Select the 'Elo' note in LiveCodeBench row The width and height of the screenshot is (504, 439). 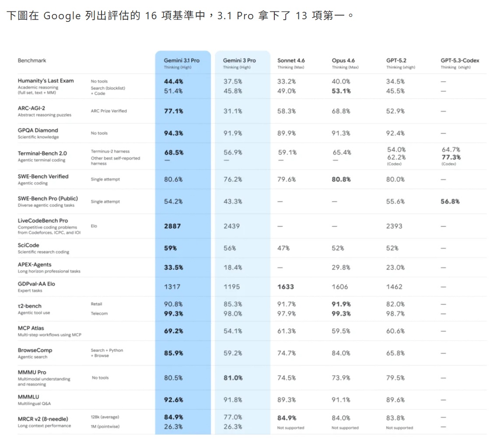(x=94, y=226)
